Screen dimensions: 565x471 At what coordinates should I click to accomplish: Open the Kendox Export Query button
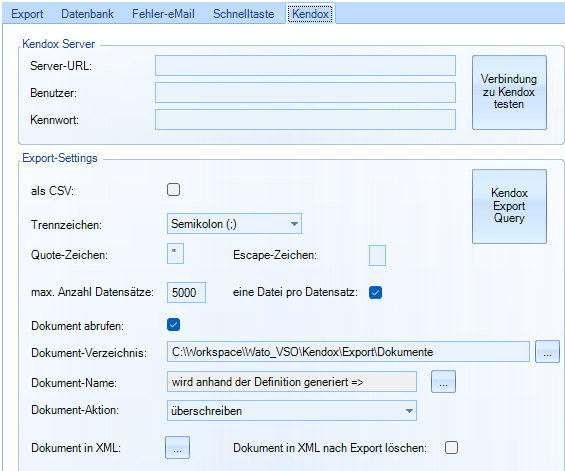click(x=509, y=206)
